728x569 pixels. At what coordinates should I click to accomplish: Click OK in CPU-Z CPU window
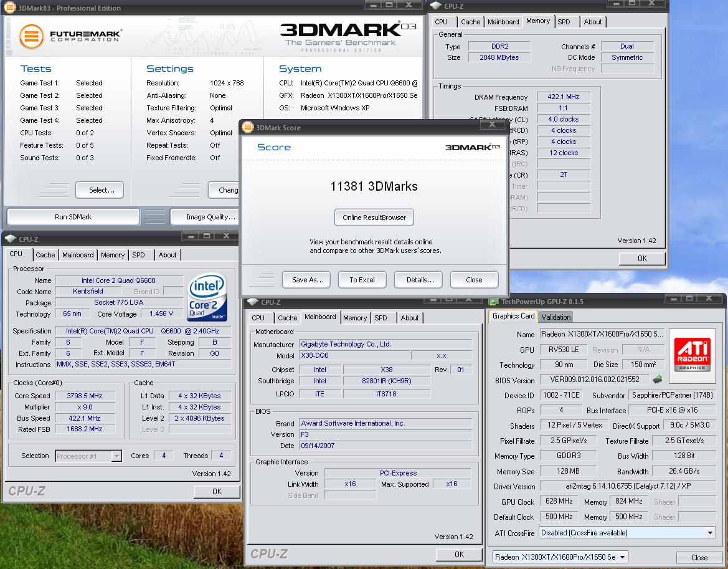pos(217,492)
